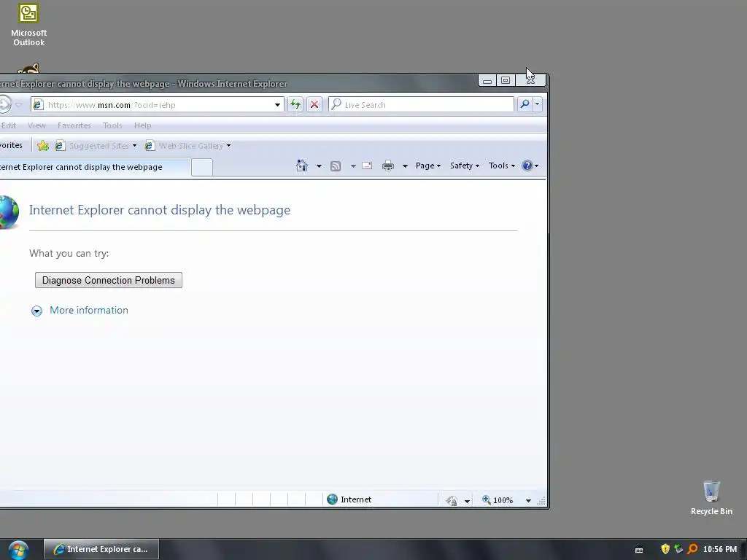Open the Microsoft Outlook desktop icon
Viewport: 747px width, 560px height.
coord(28,25)
